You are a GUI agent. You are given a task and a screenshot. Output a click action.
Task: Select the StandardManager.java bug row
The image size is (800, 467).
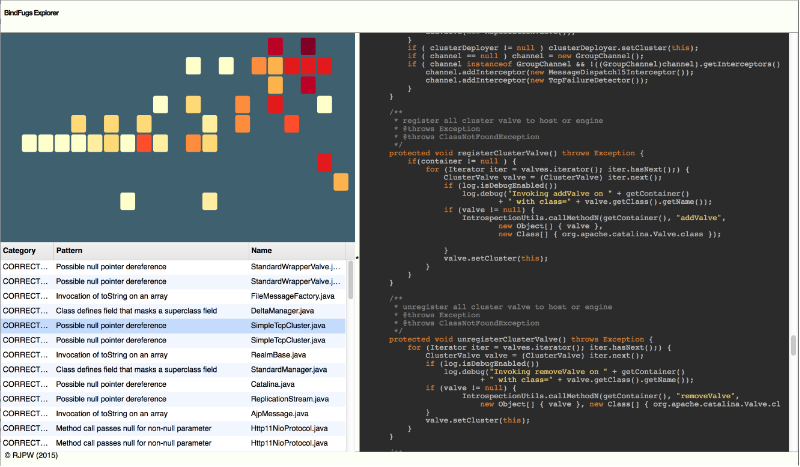173,370
